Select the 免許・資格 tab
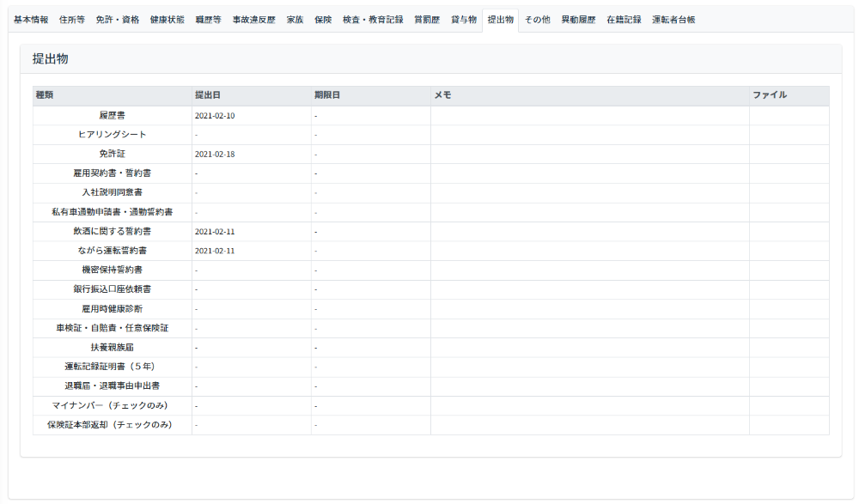This screenshot has height=504, width=859. (117, 20)
